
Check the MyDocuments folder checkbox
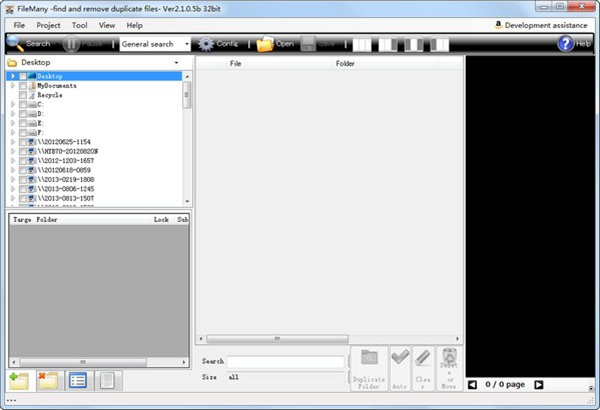pyautogui.click(x=23, y=86)
